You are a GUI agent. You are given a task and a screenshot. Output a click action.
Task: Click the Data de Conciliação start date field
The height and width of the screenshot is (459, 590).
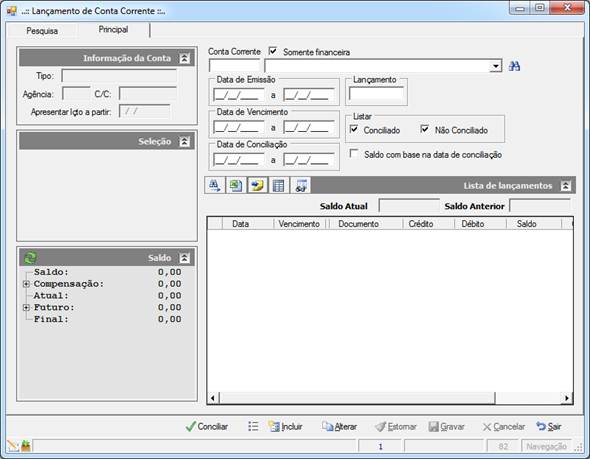(x=239, y=160)
